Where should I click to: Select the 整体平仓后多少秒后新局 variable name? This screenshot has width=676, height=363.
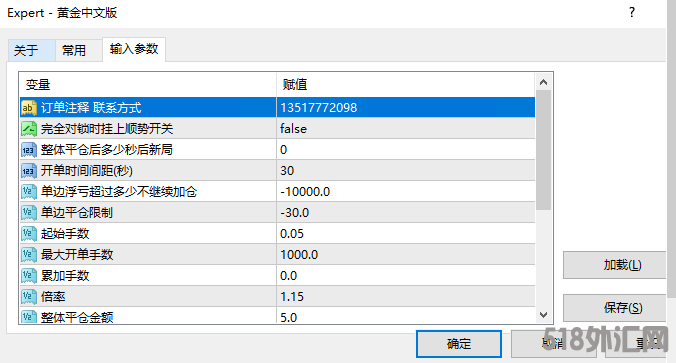pos(107,150)
